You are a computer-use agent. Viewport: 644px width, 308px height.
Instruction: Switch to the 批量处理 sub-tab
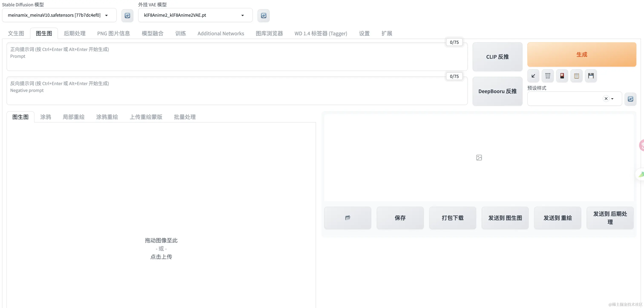[x=185, y=117]
